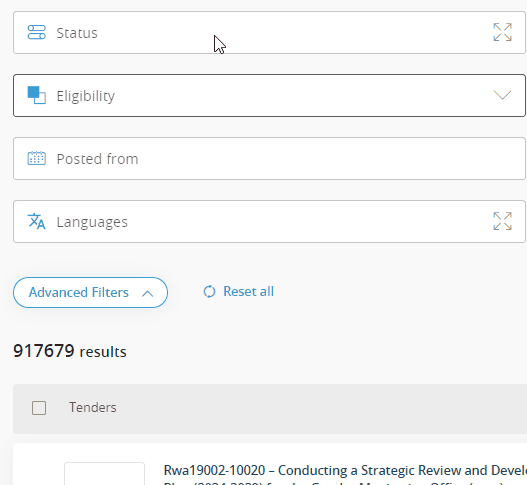Click the 917679 results count text
Screen dimensions: 527x485
click(x=70, y=351)
